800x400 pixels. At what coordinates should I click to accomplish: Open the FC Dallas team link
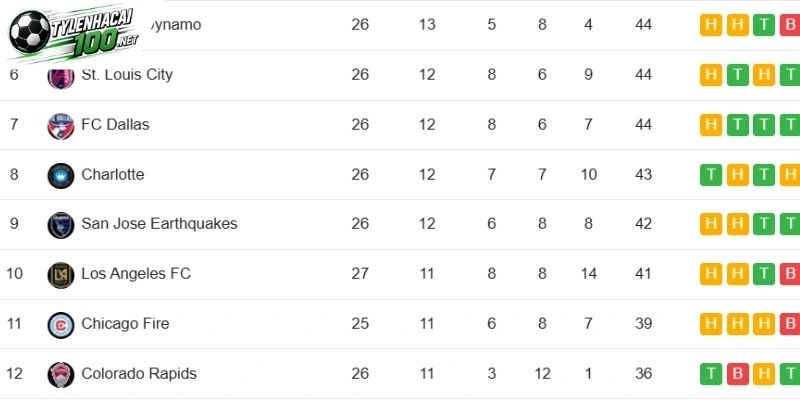click(115, 124)
